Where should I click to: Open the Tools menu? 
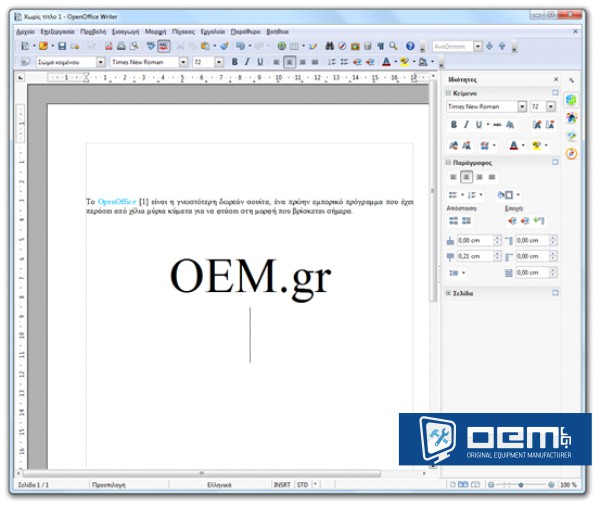(213, 32)
